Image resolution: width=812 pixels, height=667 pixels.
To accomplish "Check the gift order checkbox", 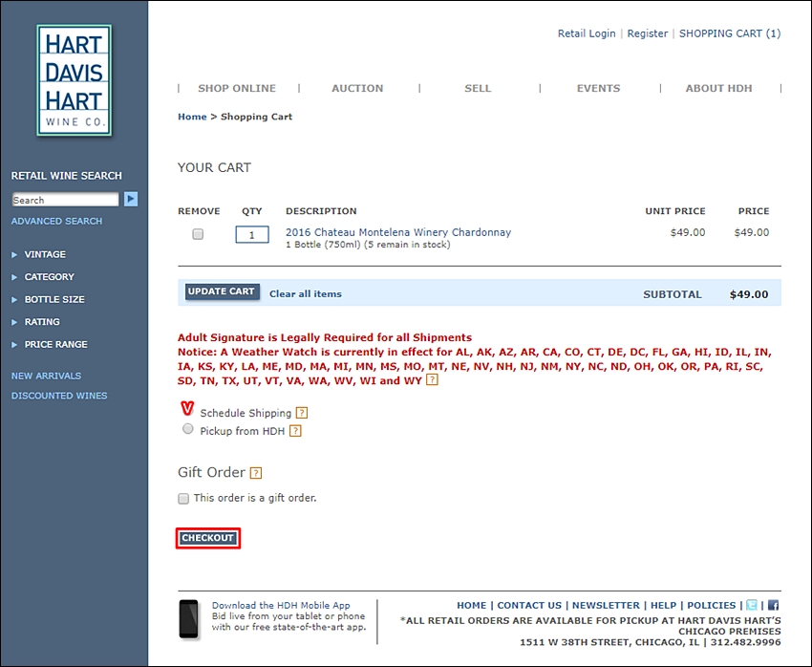I will (x=183, y=498).
